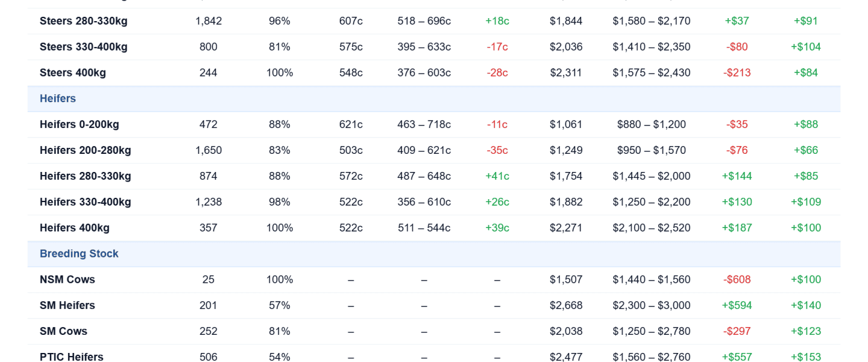Select the PTIC Heifers row label
868x362 pixels.
(72, 357)
